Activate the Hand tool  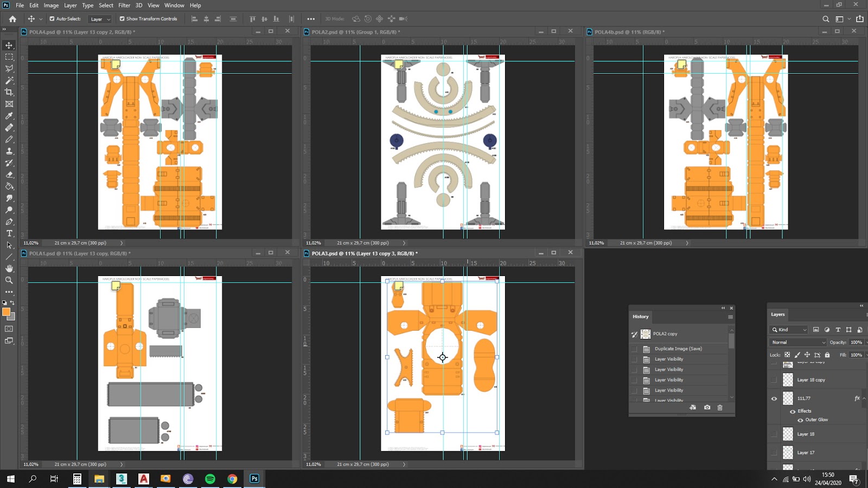pos(9,268)
